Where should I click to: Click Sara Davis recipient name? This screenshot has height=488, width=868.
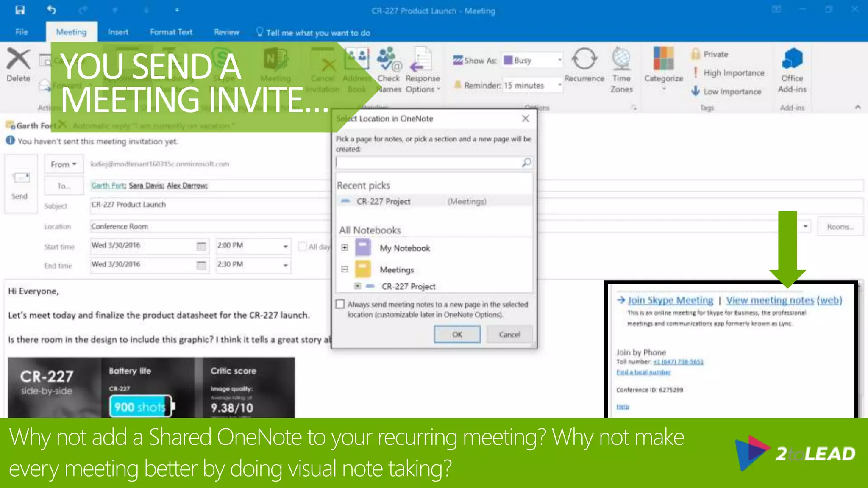coord(146,185)
